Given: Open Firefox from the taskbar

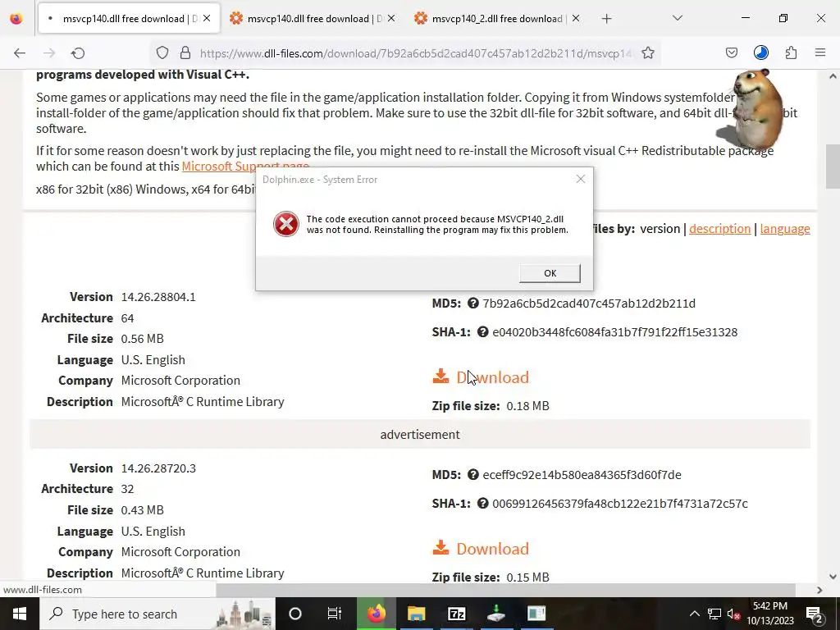Looking at the screenshot, I should (376, 614).
